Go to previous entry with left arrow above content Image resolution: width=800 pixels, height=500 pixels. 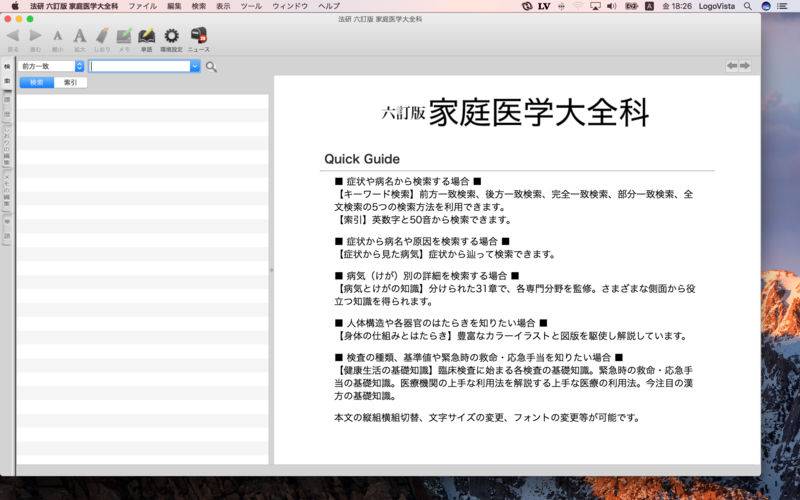pos(732,66)
